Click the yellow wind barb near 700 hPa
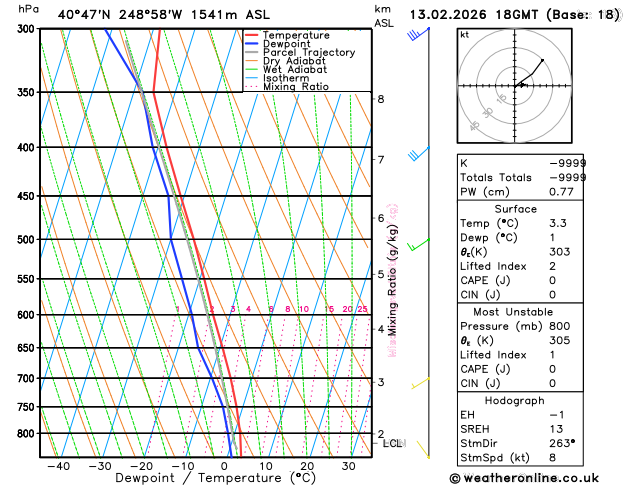629x486 pixels. click(x=420, y=382)
